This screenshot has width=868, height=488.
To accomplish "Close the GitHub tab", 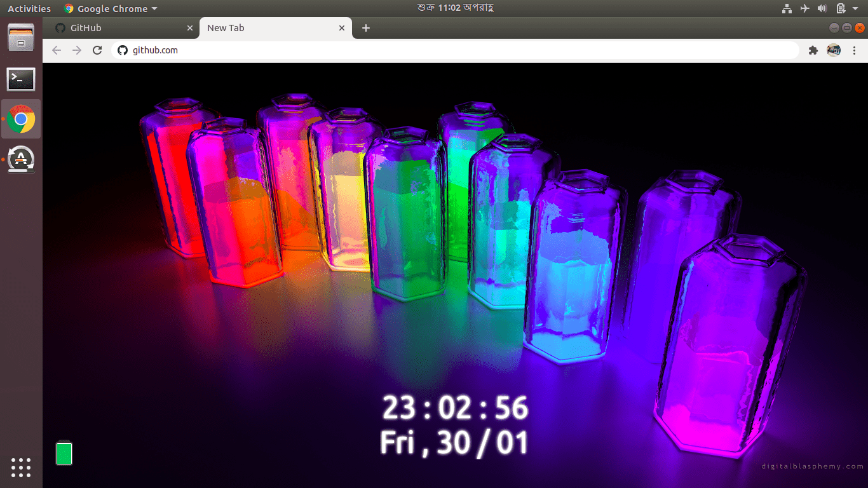I will 190,28.
